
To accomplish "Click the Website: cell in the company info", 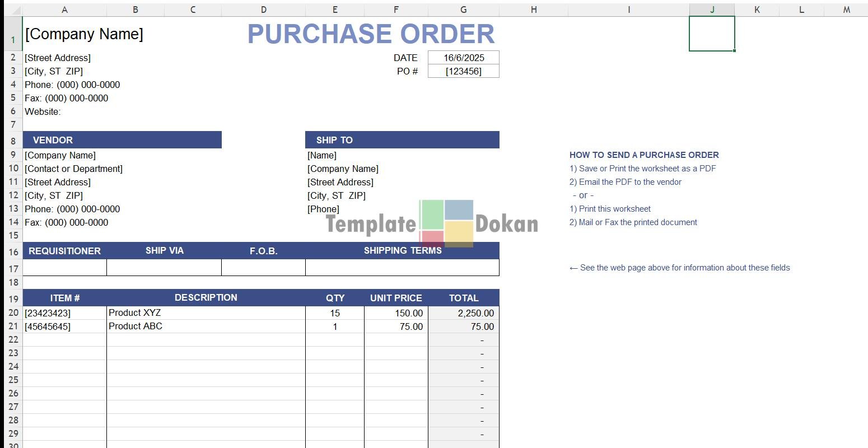I will coord(43,111).
